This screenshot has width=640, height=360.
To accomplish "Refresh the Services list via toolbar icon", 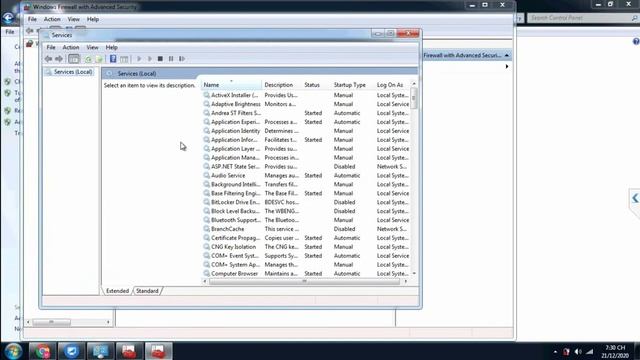I will click(x=88, y=59).
